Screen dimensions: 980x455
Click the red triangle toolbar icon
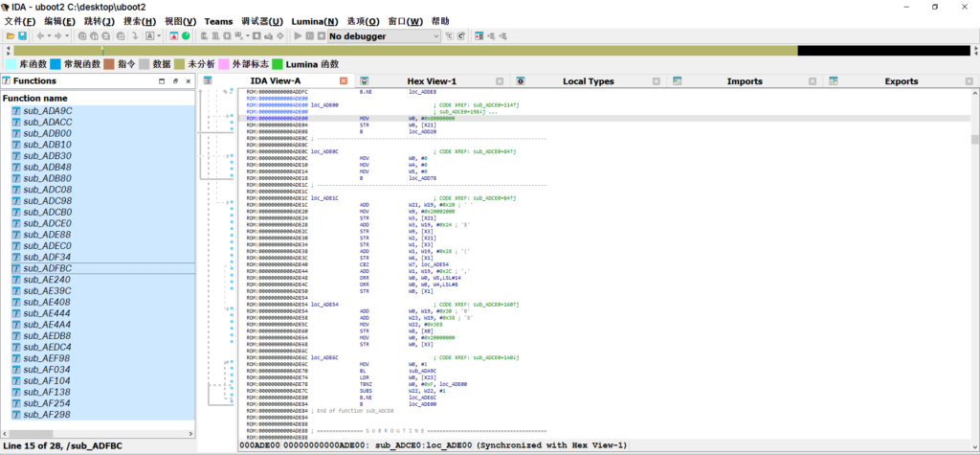174,36
